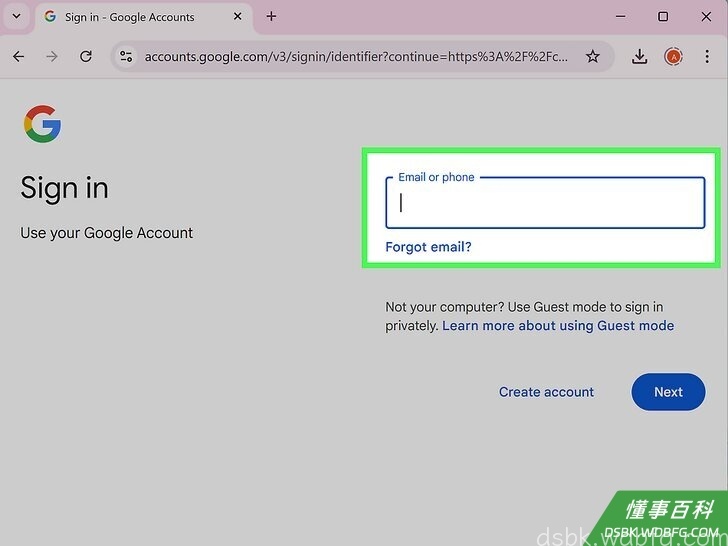
Task: Open the downloads icon
Action: point(639,57)
